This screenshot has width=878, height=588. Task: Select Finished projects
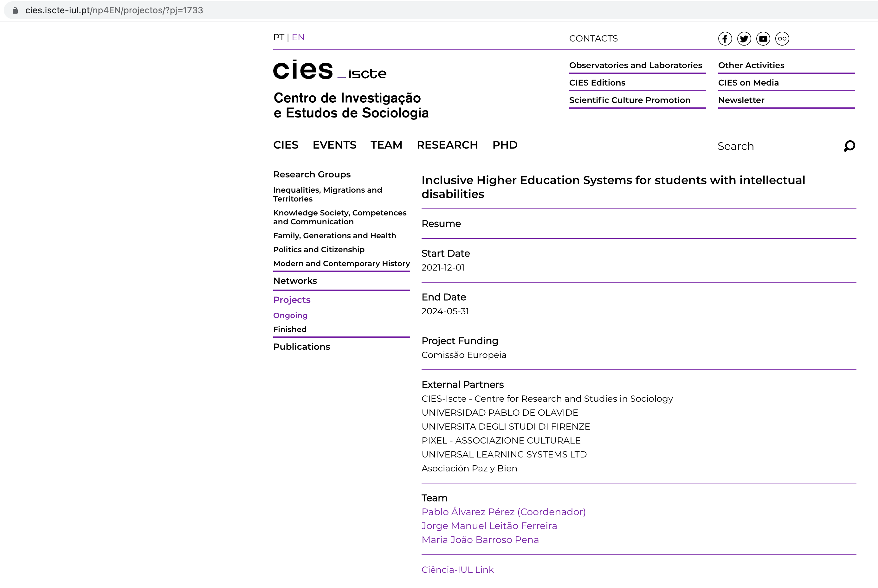290,329
